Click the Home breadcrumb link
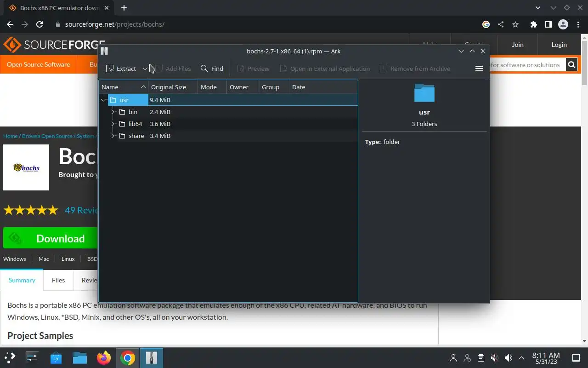This screenshot has height=368, width=588. tap(10, 136)
